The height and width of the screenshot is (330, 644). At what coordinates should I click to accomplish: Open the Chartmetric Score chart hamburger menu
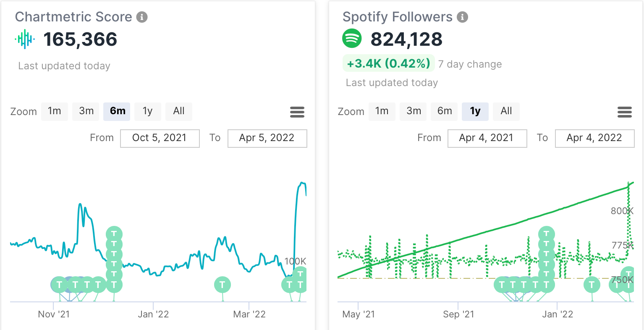(297, 112)
